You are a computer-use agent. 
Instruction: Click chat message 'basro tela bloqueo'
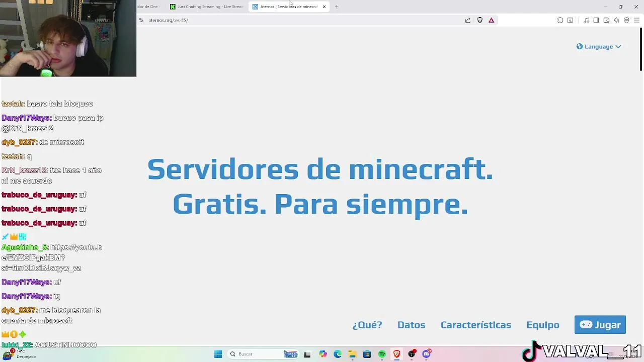click(60, 104)
